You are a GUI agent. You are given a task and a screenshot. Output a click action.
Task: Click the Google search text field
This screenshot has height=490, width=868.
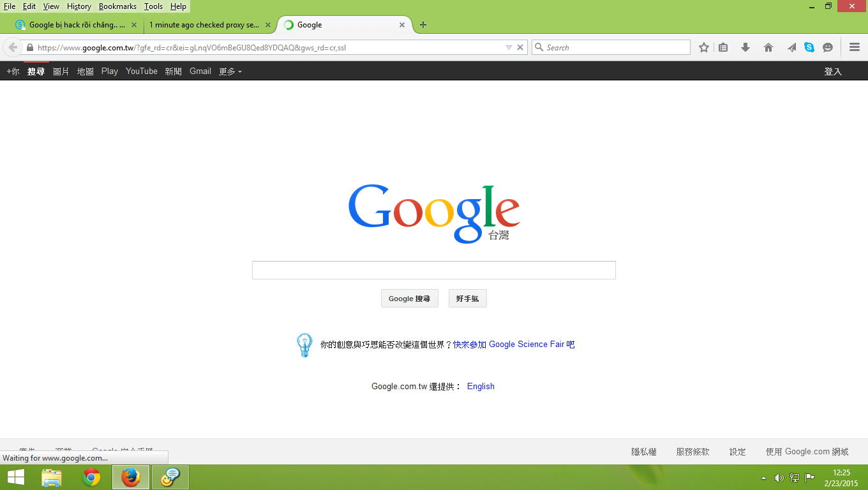click(434, 270)
